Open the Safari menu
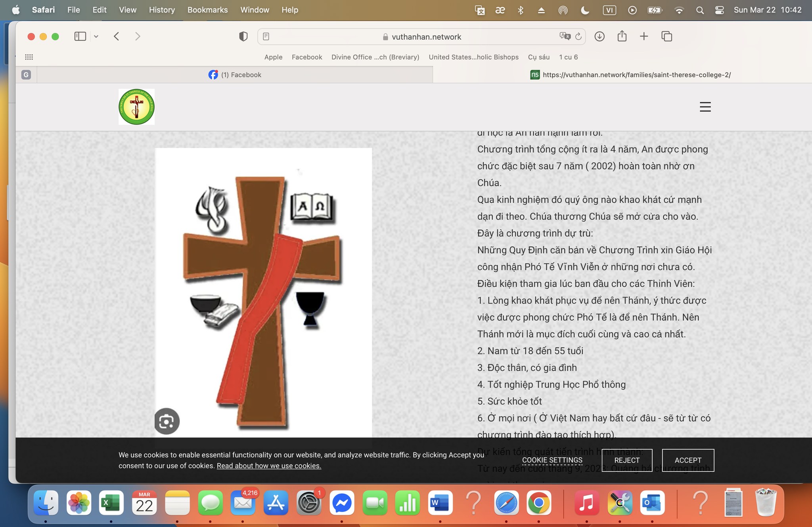This screenshot has width=812, height=527. 43,10
